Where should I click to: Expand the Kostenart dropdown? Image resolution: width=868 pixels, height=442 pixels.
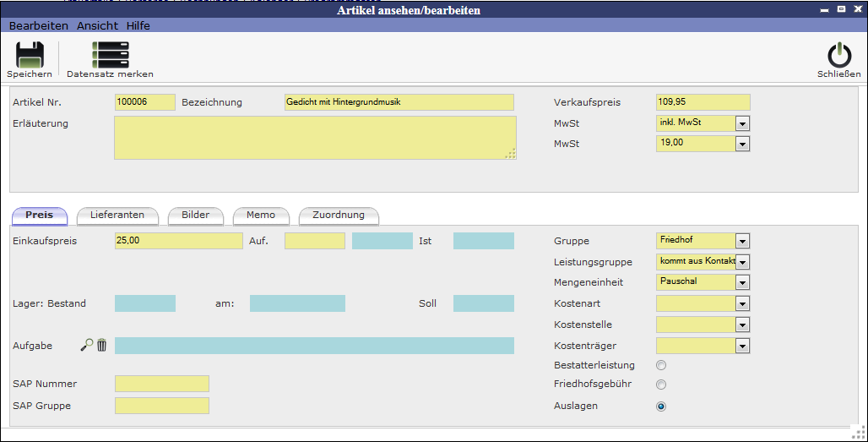pos(742,303)
